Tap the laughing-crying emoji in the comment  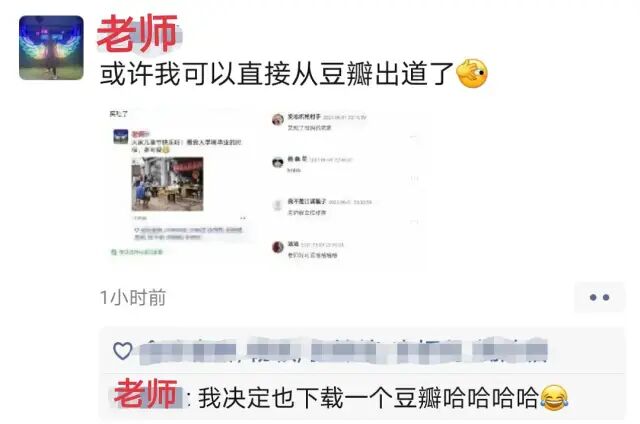click(554, 398)
